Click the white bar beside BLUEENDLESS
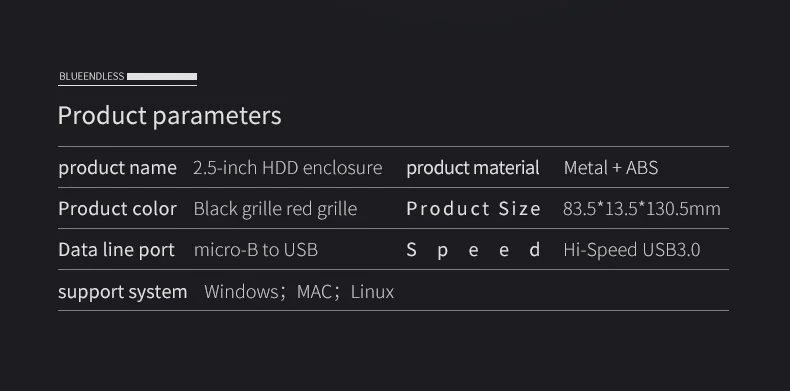This screenshot has height=391, width=790. (x=162, y=77)
